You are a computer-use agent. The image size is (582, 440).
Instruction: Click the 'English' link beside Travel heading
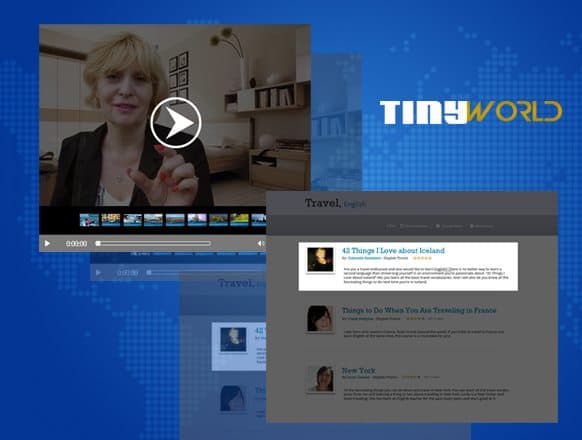pyautogui.click(x=355, y=204)
